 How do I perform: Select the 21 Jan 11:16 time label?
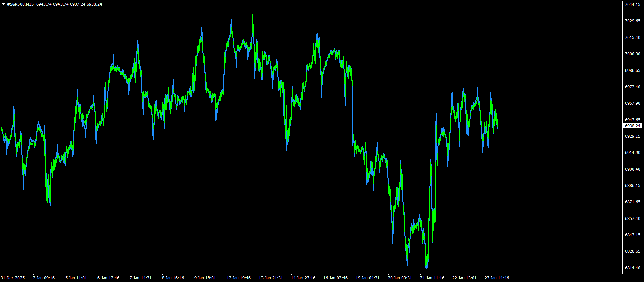click(432, 278)
